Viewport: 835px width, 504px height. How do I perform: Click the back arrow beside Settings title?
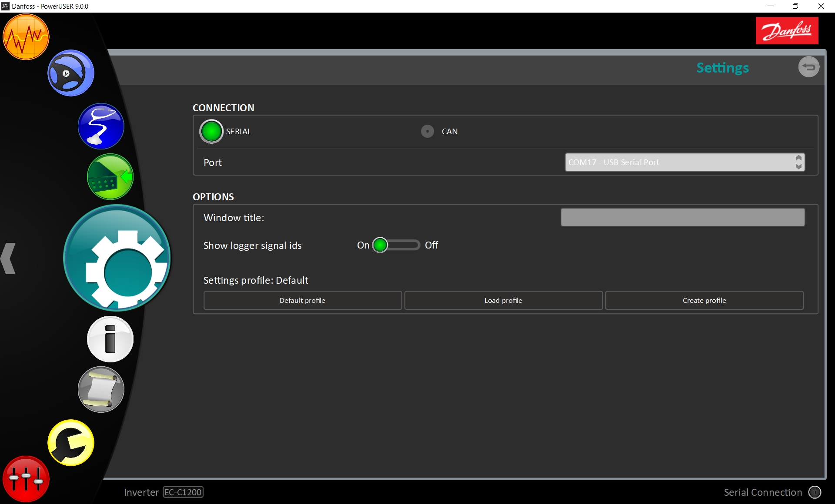(809, 67)
